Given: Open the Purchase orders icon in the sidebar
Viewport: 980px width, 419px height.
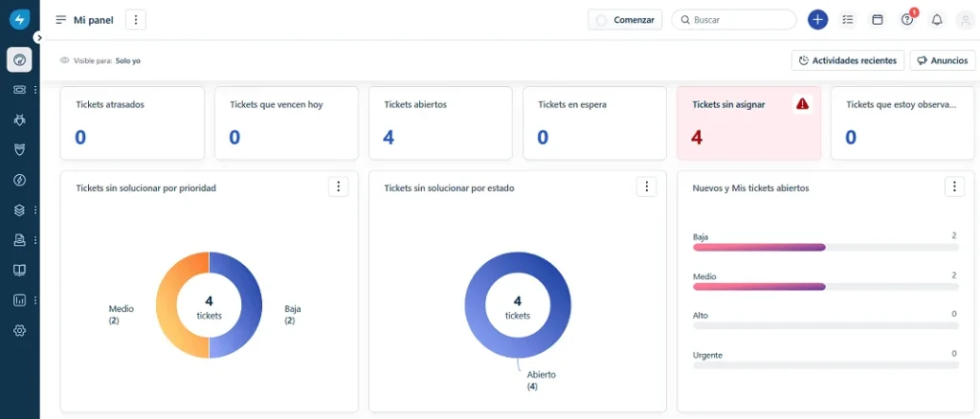Looking at the screenshot, I should pos(19,240).
